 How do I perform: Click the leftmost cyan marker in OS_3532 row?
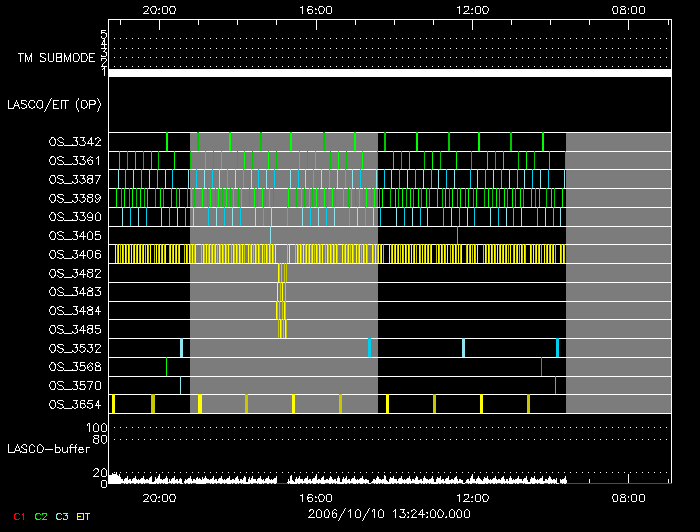(181, 348)
